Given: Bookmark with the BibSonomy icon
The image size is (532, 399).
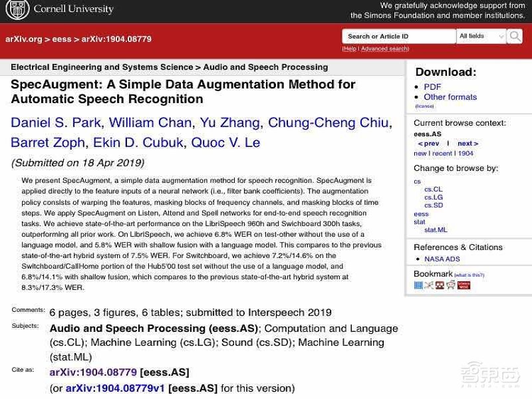Looking at the screenshot, I should (x=429, y=285).
